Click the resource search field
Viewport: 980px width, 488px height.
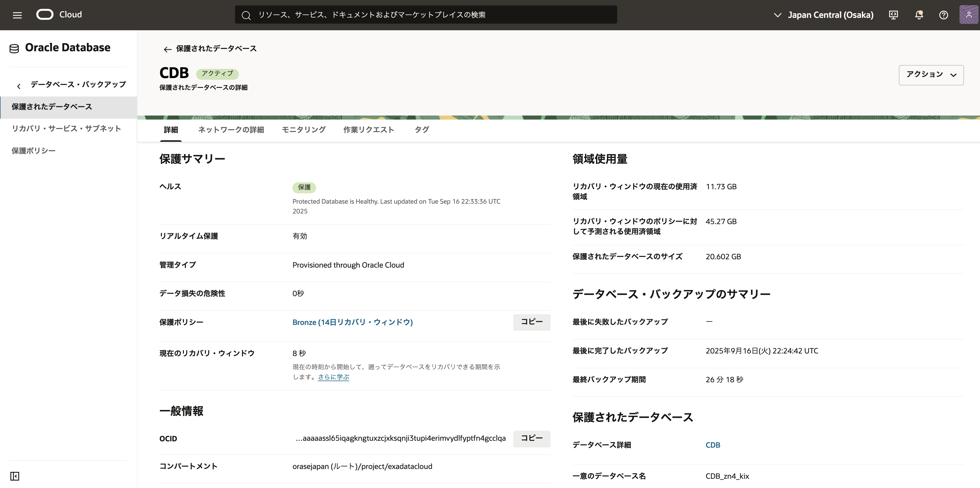pos(426,15)
